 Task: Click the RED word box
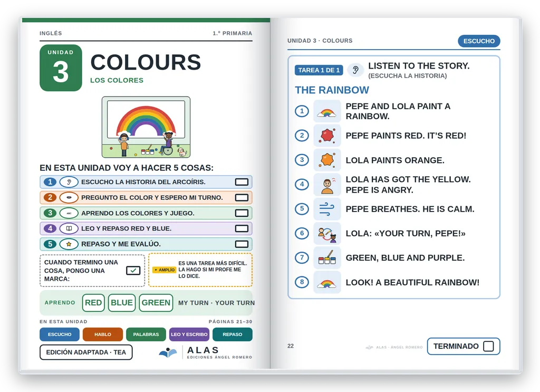point(93,303)
